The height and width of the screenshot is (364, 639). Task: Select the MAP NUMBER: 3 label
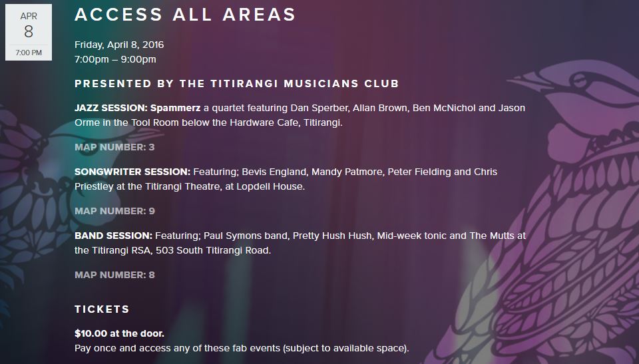click(x=114, y=147)
